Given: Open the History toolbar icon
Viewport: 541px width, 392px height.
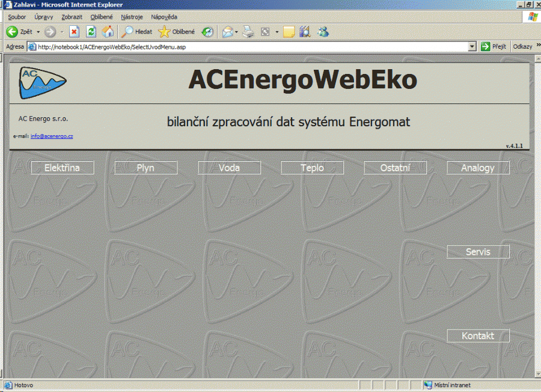Looking at the screenshot, I should coord(208,32).
